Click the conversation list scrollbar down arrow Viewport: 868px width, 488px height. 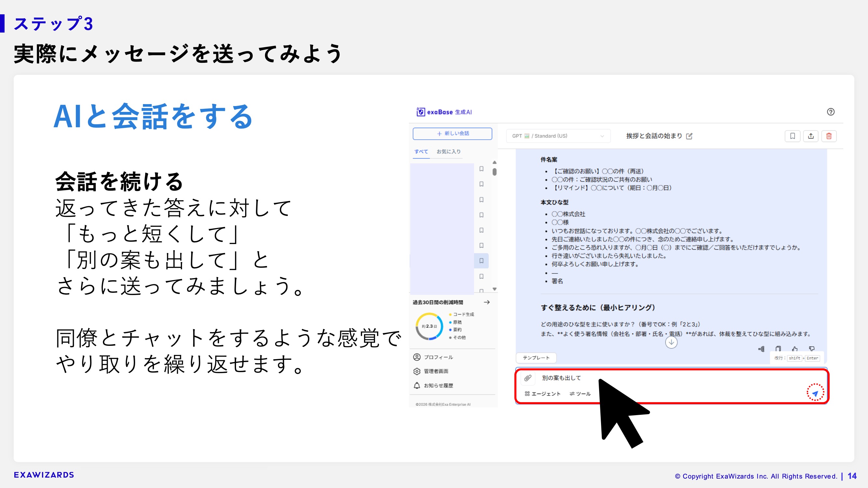[x=494, y=289]
